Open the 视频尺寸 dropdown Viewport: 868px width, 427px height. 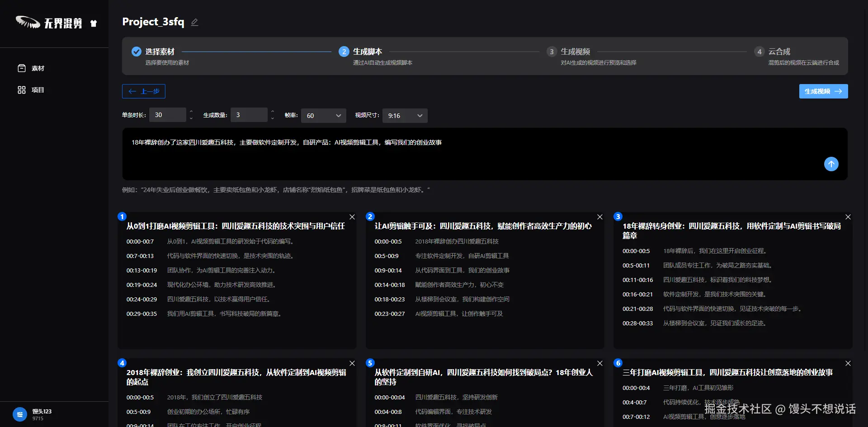405,116
